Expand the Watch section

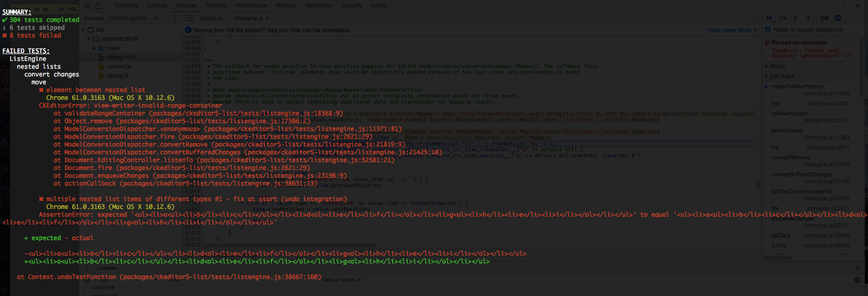tap(766, 66)
